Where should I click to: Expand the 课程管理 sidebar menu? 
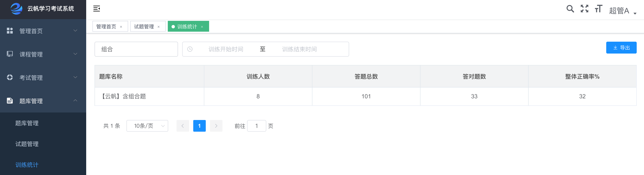pos(43,54)
